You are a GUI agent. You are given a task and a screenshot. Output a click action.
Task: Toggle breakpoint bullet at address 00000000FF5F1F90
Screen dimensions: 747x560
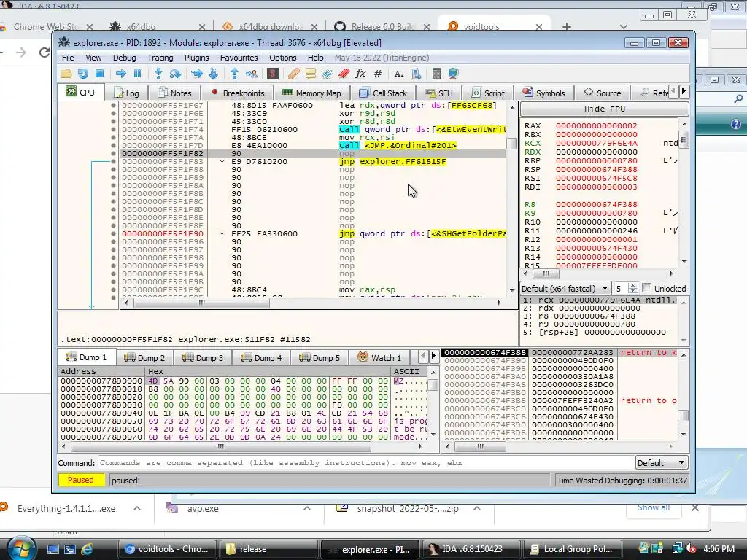[x=113, y=234]
